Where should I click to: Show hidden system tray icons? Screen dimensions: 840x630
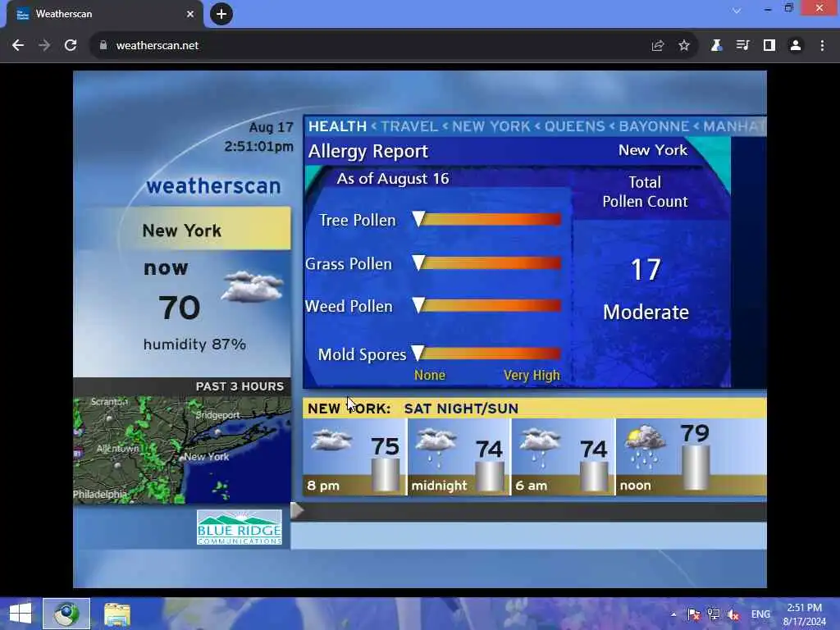[673, 614]
